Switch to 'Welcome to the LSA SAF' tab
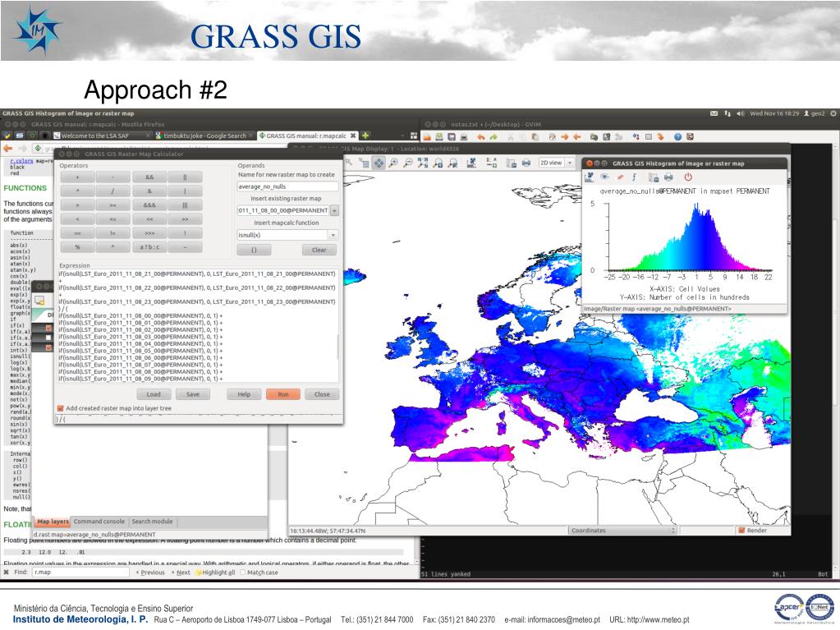 [100, 136]
